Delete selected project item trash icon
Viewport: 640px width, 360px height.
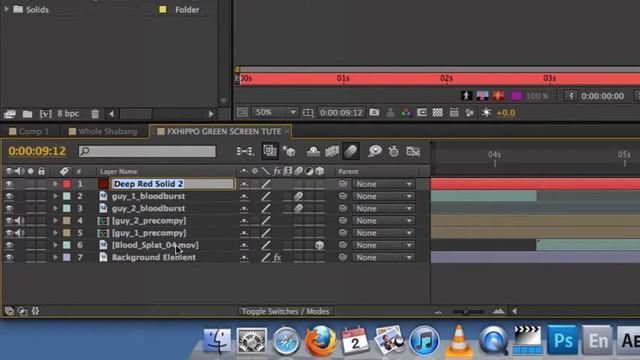point(95,114)
